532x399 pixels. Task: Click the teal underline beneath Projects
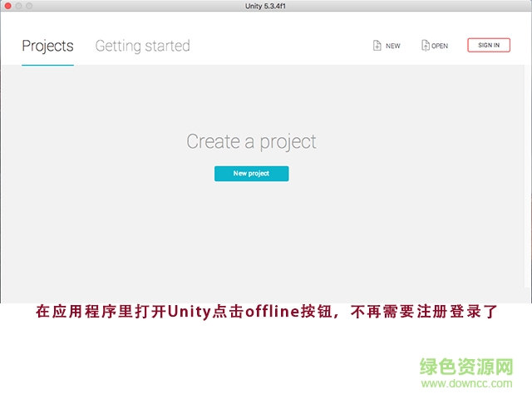47,64
